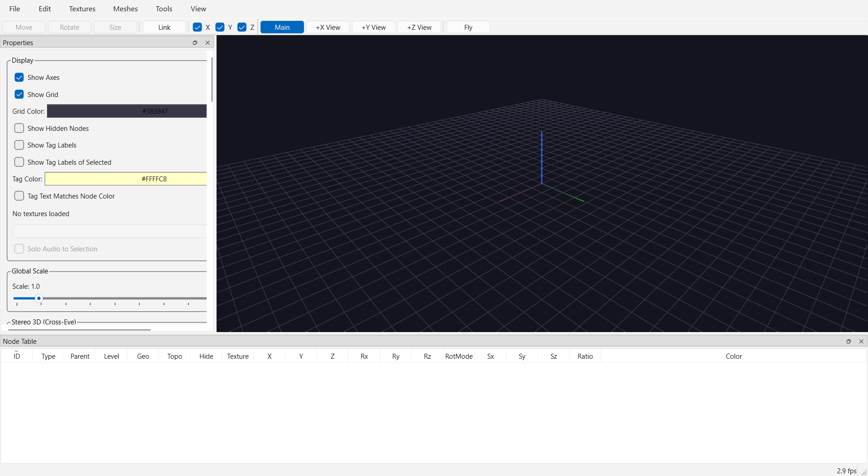This screenshot has height=476, width=868.
Task: Click the 2.9 fps status readout
Action: [846, 471]
